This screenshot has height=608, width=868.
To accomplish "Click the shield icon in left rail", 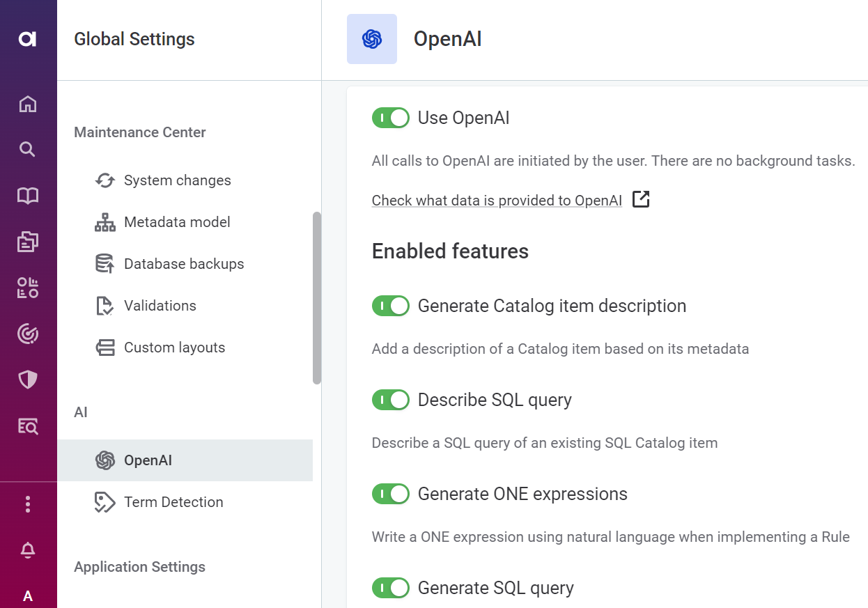I will (x=28, y=380).
